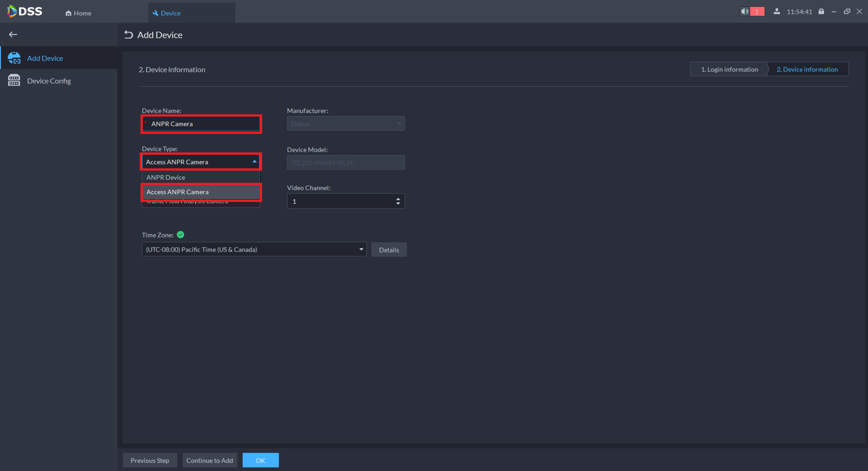Click the back arrow in the sidebar
The width and height of the screenshot is (868, 471).
coord(13,34)
